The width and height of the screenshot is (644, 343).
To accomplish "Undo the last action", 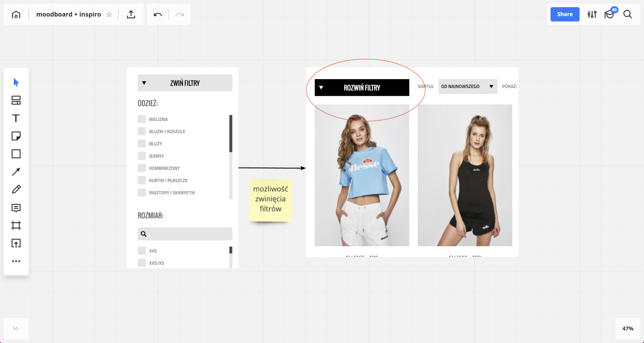I will (158, 14).
